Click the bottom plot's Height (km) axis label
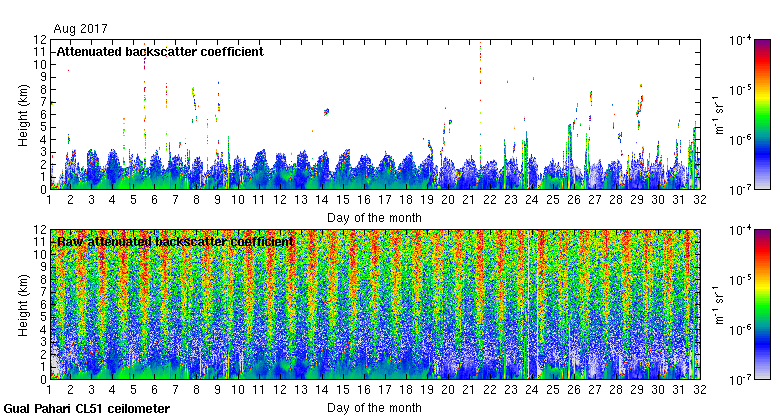Viewport: 780px width, 420px height. 22,305
